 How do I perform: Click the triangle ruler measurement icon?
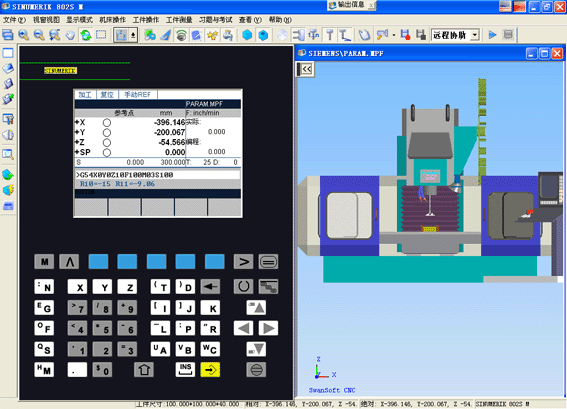165,35
